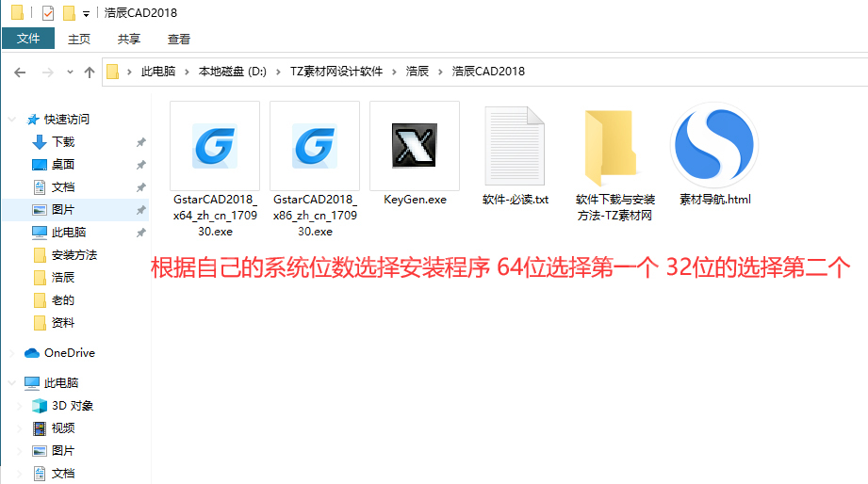Select file name 软件-必读.txt
Screen dimensions: 868x484
point(516,200)
